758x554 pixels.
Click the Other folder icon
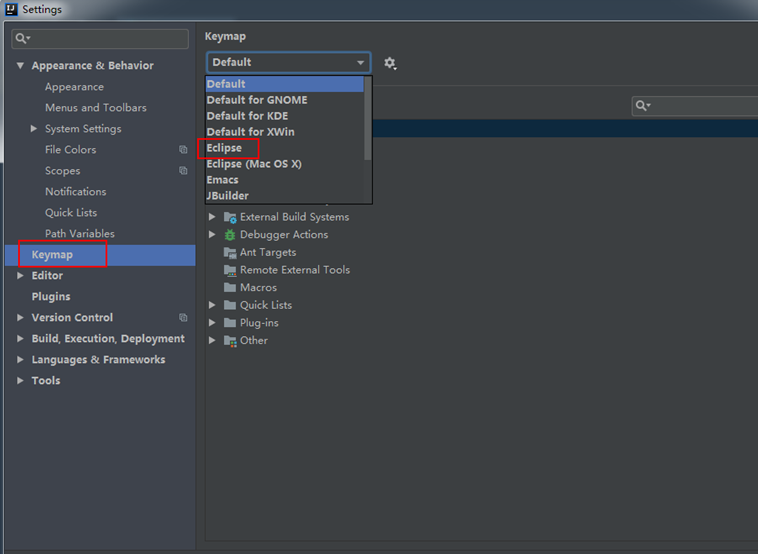pos(230,340)
